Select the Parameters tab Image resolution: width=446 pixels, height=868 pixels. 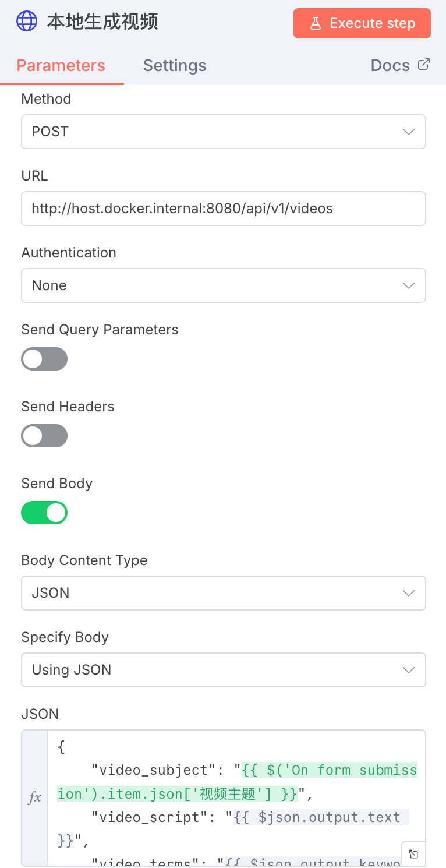(x=61, y=65)
